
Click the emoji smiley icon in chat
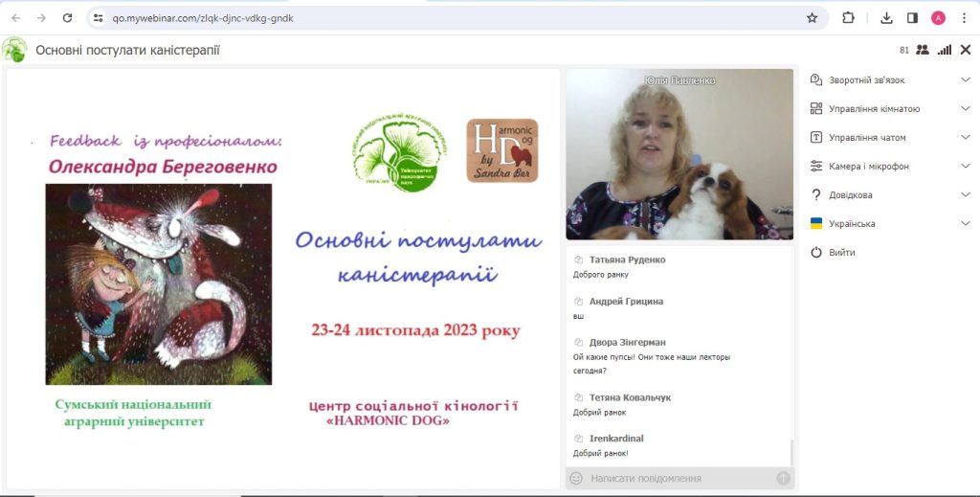coord(576,478)
